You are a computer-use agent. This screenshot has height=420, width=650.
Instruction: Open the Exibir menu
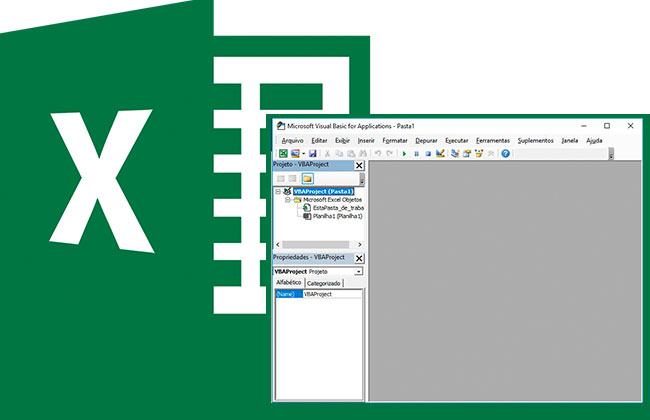[x=342, y=141]
